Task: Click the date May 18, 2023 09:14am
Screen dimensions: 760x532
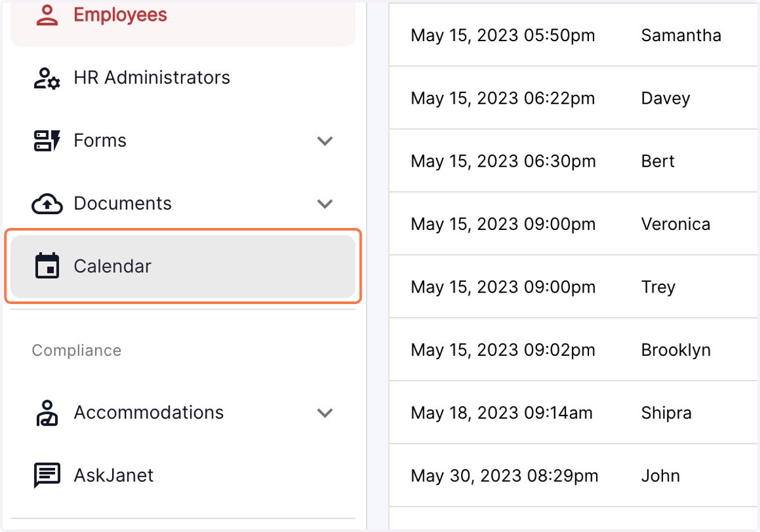Action: (x=502, y=414)
